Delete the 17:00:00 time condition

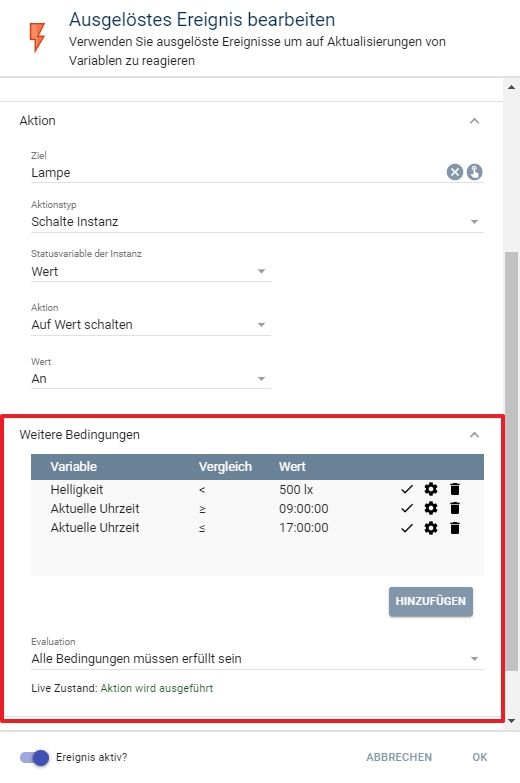point(455,528)
